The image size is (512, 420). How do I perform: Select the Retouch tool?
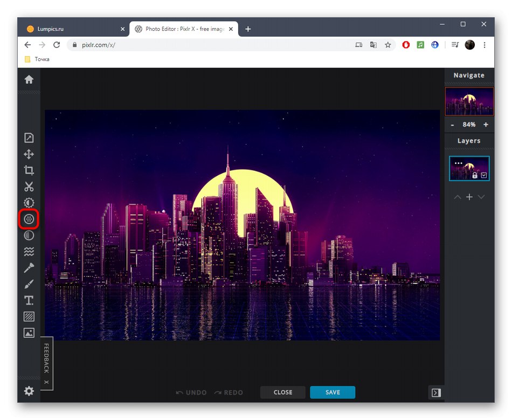coord(29,268)
